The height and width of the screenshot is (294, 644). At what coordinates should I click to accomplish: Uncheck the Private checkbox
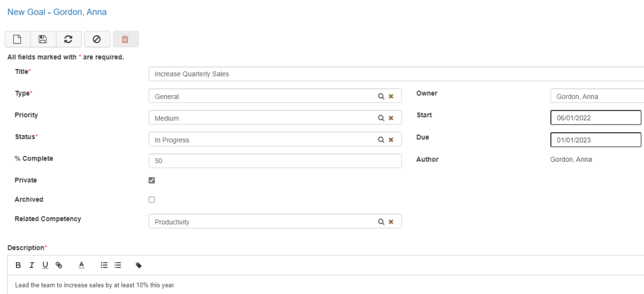click(152, 180)
